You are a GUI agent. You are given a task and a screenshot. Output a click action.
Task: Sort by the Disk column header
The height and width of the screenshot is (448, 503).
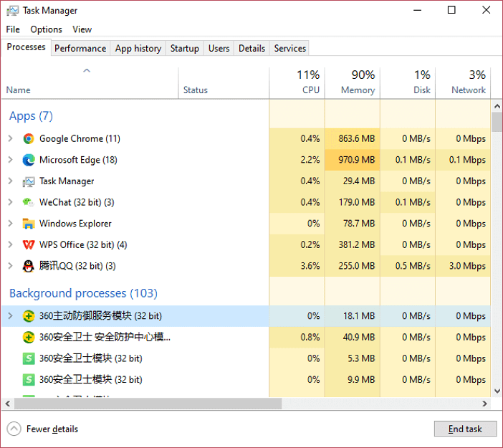[x=408, y=83]
